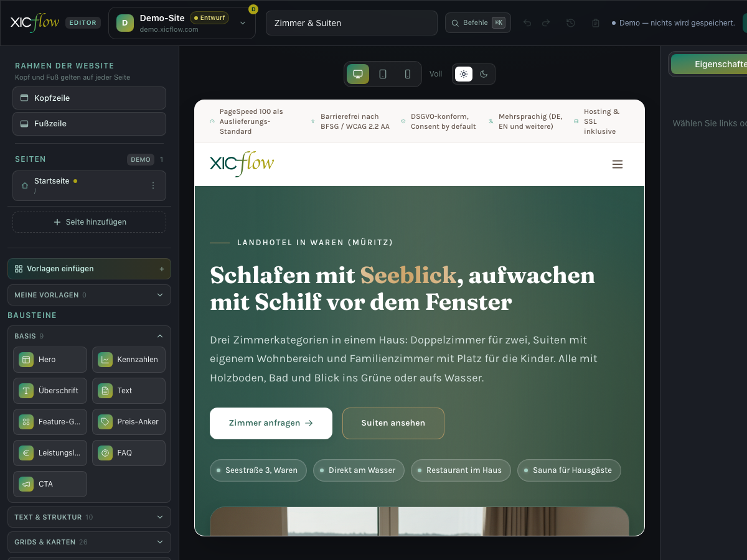This screenshot has height=560, width=747.
Task: Expand the Text & Struktur section
Action: click(89, 517)
